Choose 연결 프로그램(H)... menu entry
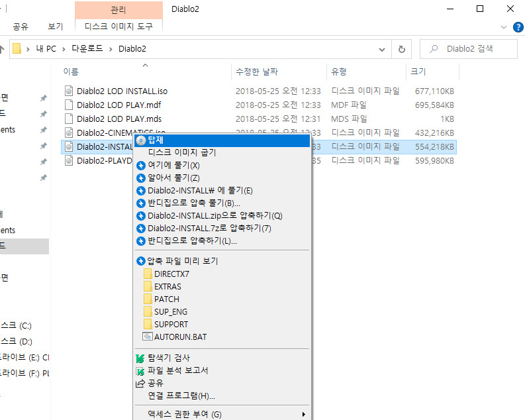525x420 pixels. 222,396
